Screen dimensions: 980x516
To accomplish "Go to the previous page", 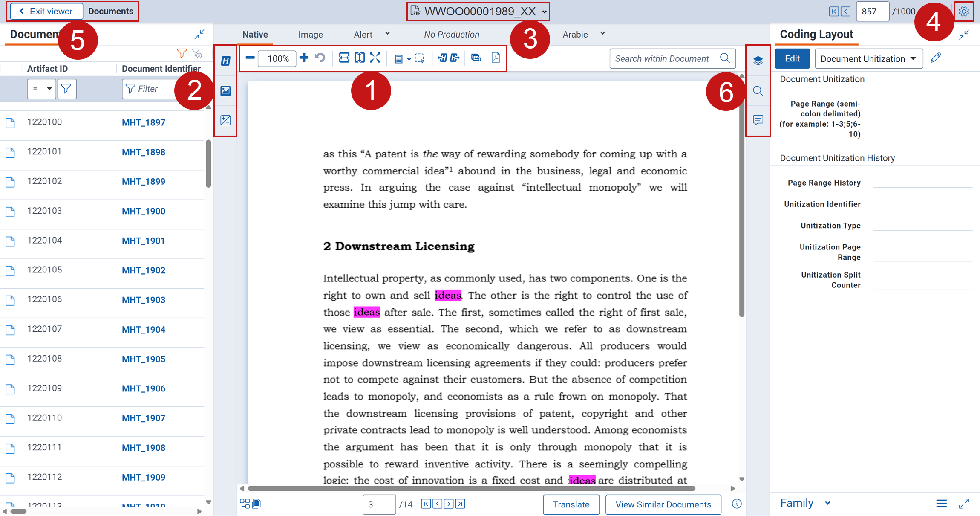I will click(x=437, y=504).
